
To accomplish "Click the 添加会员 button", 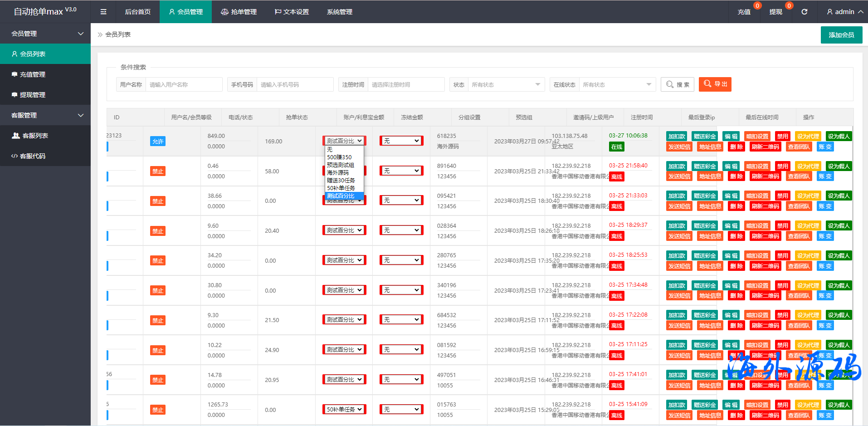I will [x=841, y=35].
